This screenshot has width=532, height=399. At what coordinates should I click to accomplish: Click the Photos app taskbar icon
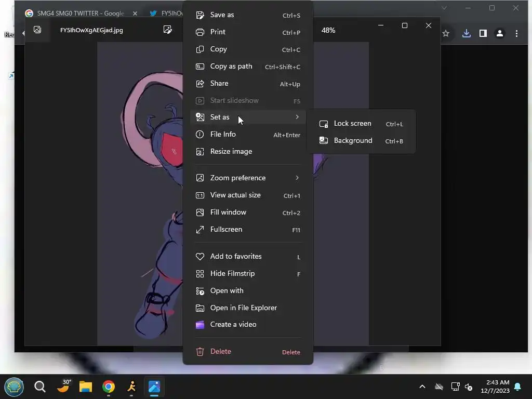click(x=154, y=387)
